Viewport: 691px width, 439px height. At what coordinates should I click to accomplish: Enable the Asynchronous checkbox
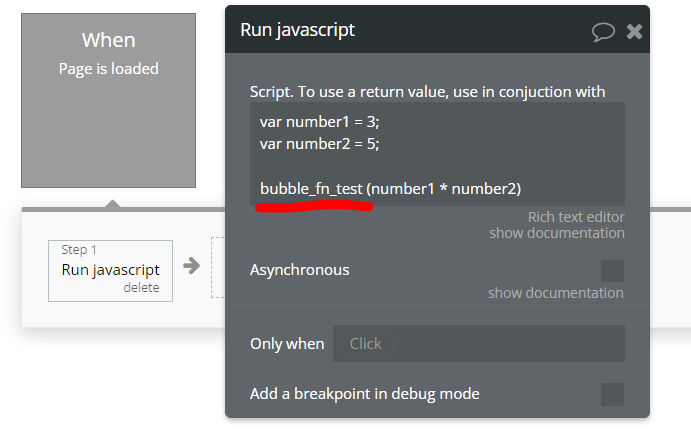(x=612, y=271)
